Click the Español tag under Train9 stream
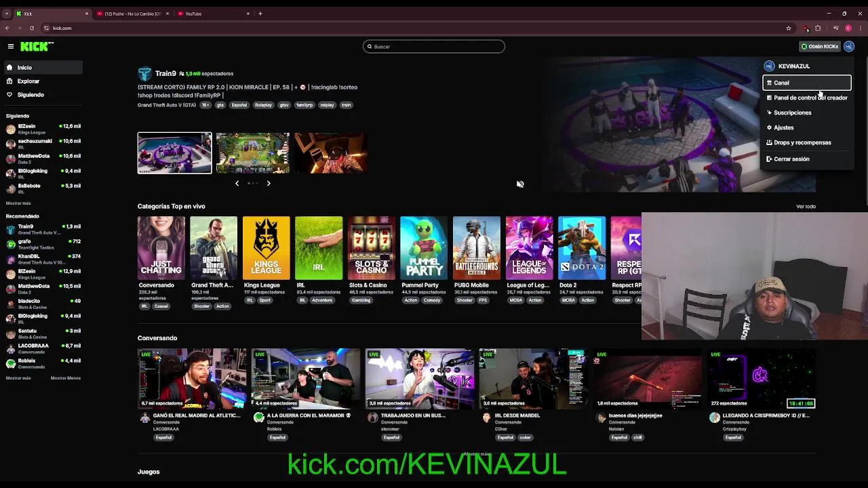868x488 pixels. coord(239,105)
